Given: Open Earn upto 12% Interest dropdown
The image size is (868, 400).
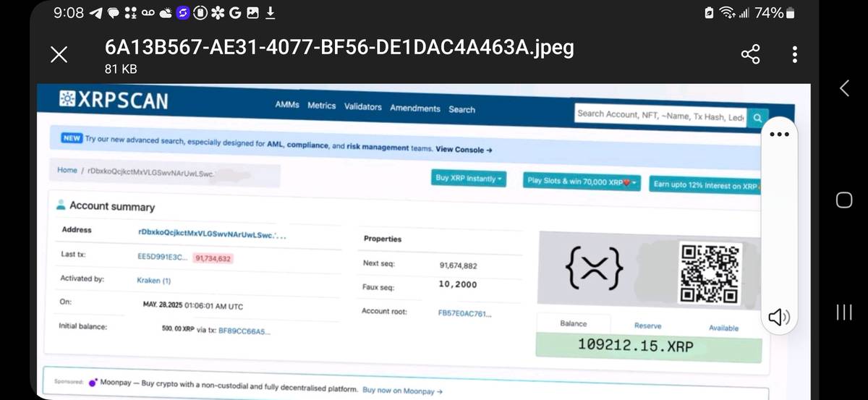Looking at the screenshot, I should tap(705, 185).
